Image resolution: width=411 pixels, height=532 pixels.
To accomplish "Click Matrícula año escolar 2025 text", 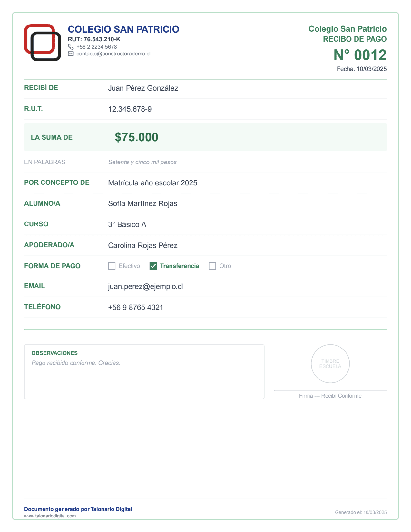I will tap(153, 183).
